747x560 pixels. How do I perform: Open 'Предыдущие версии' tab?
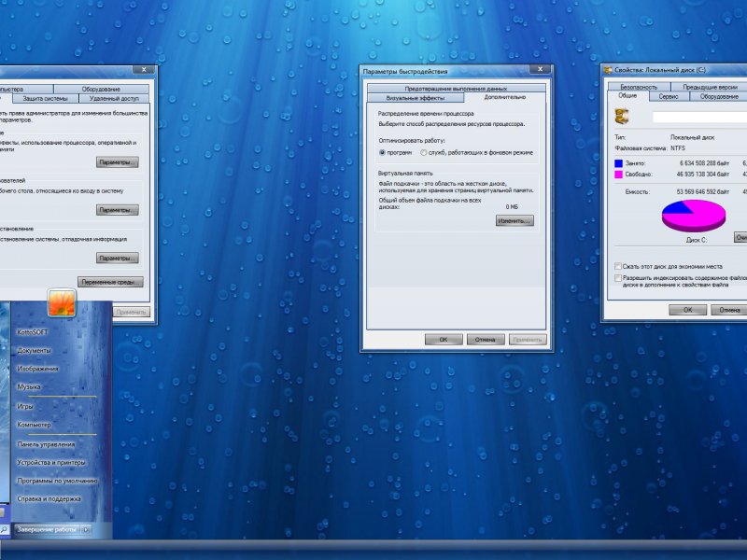[x=710, y=87]
